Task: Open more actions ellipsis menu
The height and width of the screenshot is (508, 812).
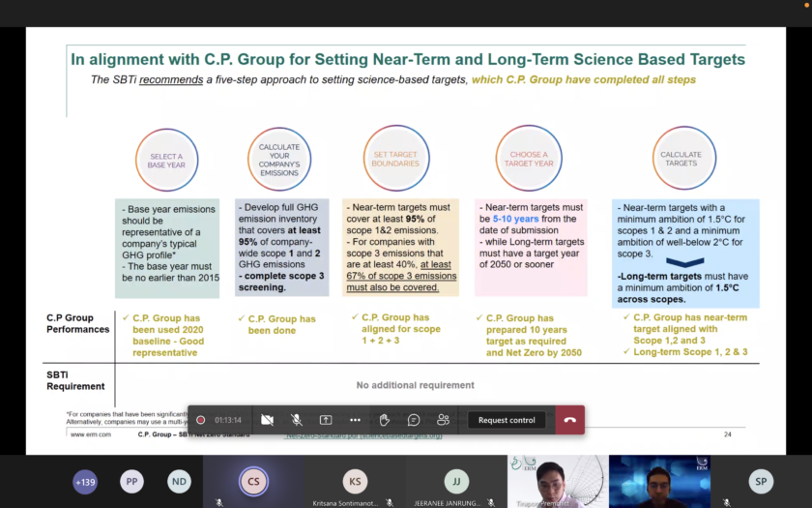Action: 355,420
